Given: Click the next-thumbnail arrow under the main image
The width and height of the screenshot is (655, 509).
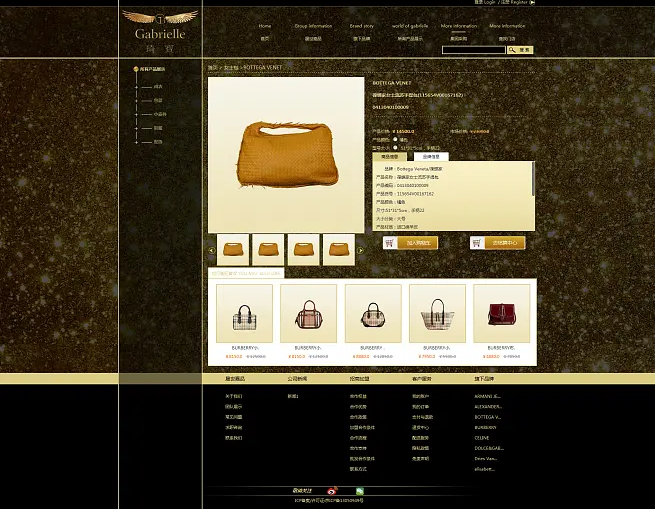Looking at the screenshot, I should pos(360,250).
